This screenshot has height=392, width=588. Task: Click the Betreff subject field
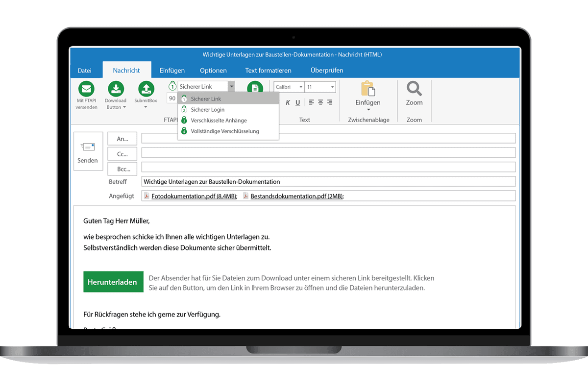328,181
